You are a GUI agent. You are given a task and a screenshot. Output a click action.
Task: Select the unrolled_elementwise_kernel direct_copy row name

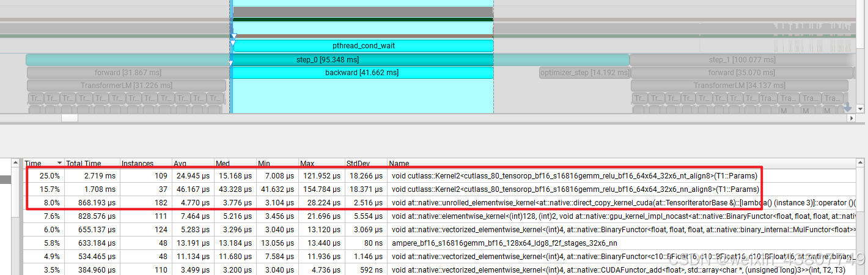pos(622,203)
